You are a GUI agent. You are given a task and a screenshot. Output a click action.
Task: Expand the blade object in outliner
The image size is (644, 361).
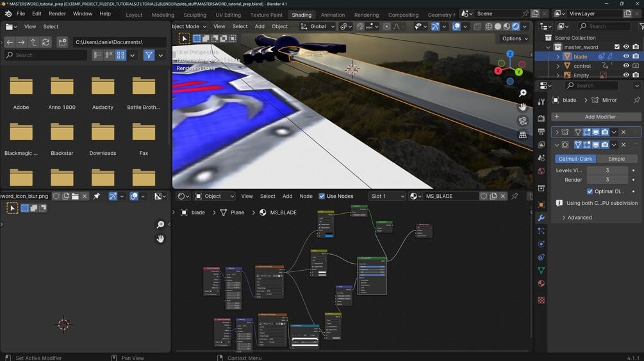pyautogui.click(x=557, y=56)
